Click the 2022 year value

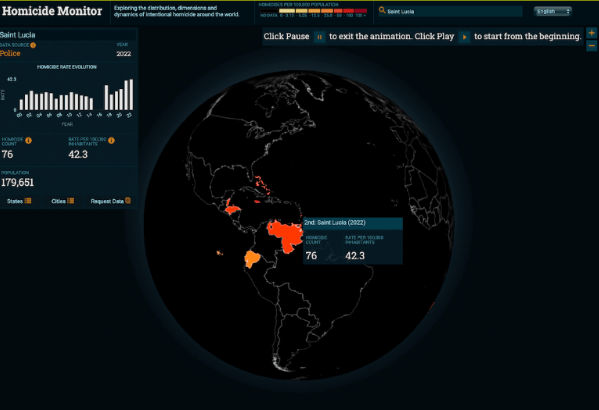click(x=124, y=54)
